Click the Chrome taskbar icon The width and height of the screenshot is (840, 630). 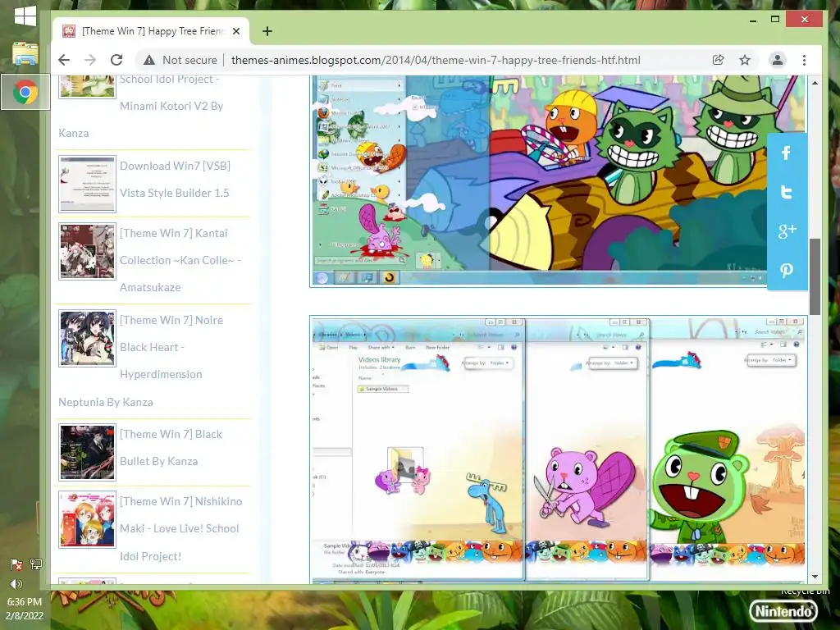click(25, 92)
